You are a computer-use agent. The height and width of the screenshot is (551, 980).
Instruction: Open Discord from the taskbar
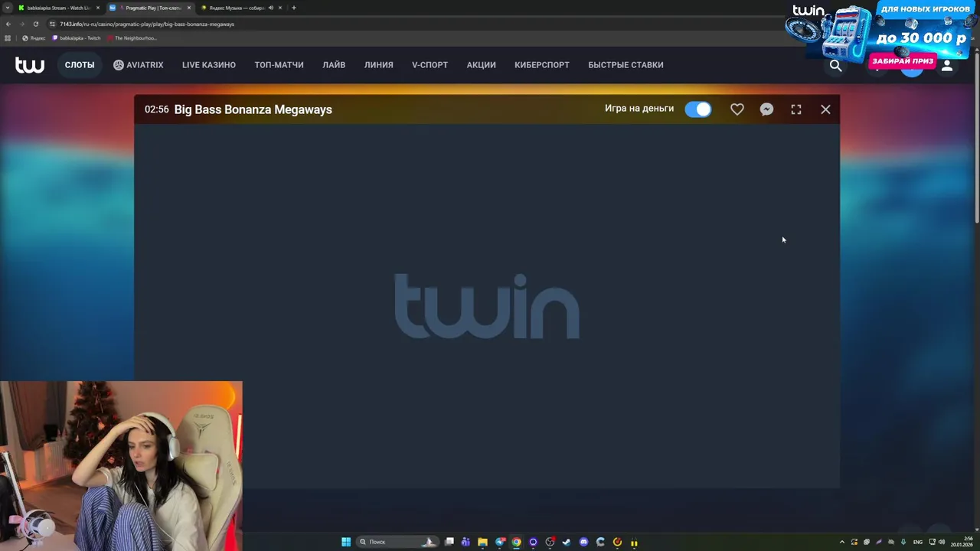pyautogui.click(x=584, y=542)
